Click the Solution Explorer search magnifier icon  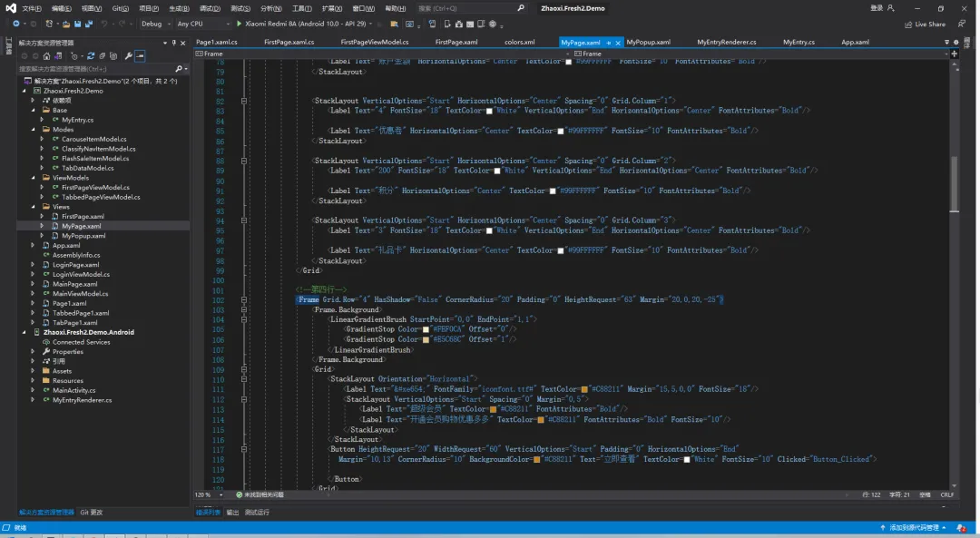point(179,69)
